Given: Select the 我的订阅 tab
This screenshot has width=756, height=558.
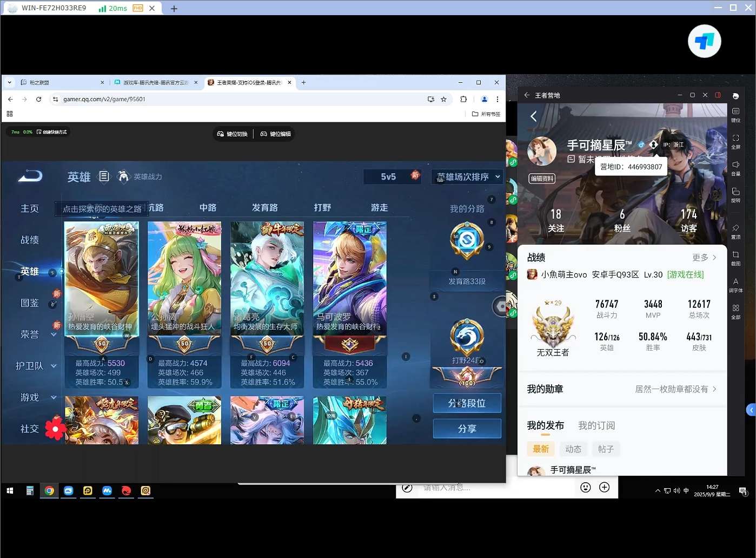Looking at the screenshot, I should [x=596, y=425].
